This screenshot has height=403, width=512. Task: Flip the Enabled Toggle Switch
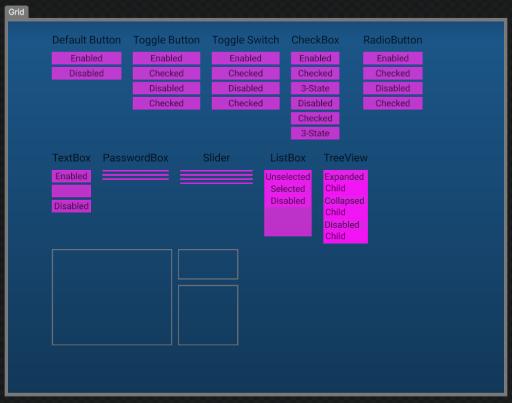click(246, 58)
